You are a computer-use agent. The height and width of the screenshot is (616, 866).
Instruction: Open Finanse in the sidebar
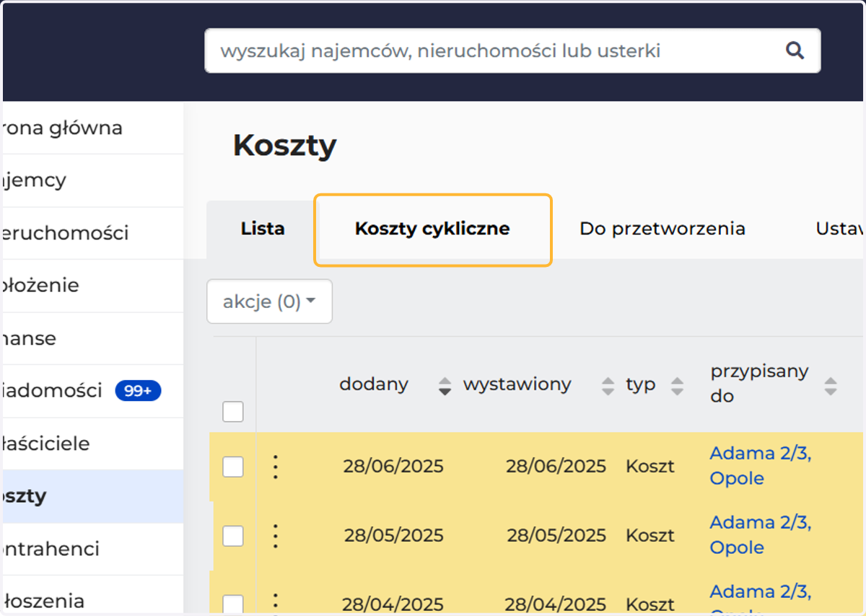tap(93, 338)
